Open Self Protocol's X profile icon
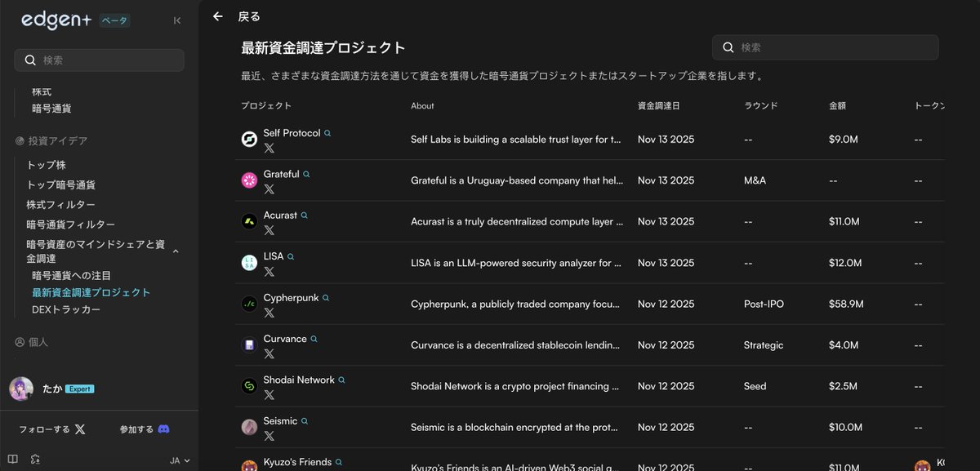980x471 pixels. click(269, 148)
